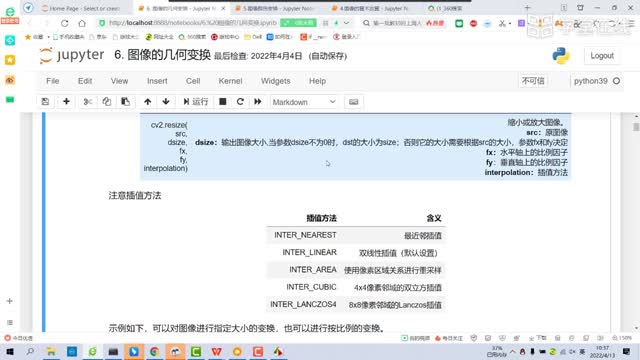
Task: Interrupt the kernel with the stop icon
Action: point(222,102)
